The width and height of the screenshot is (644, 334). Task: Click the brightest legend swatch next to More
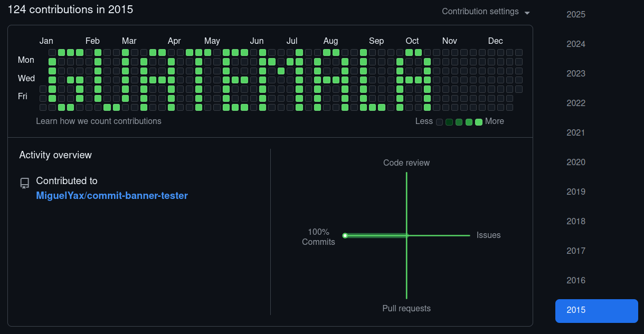tap(479, 122)
